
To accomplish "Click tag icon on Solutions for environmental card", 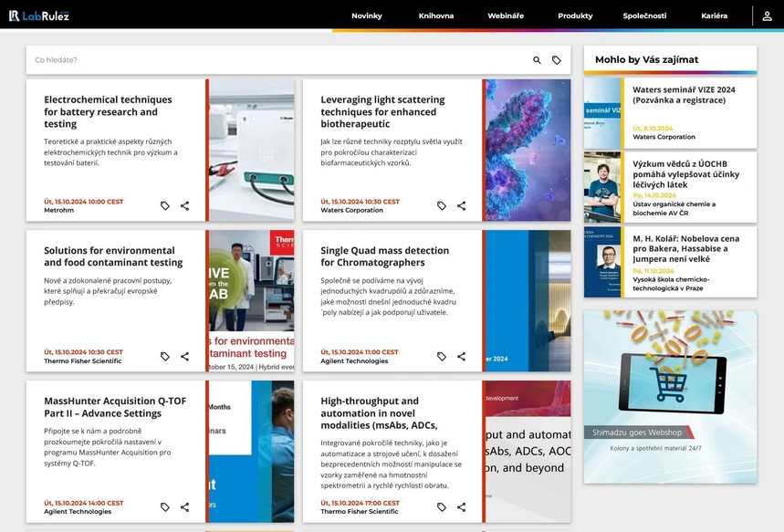I will click(165, 357).
